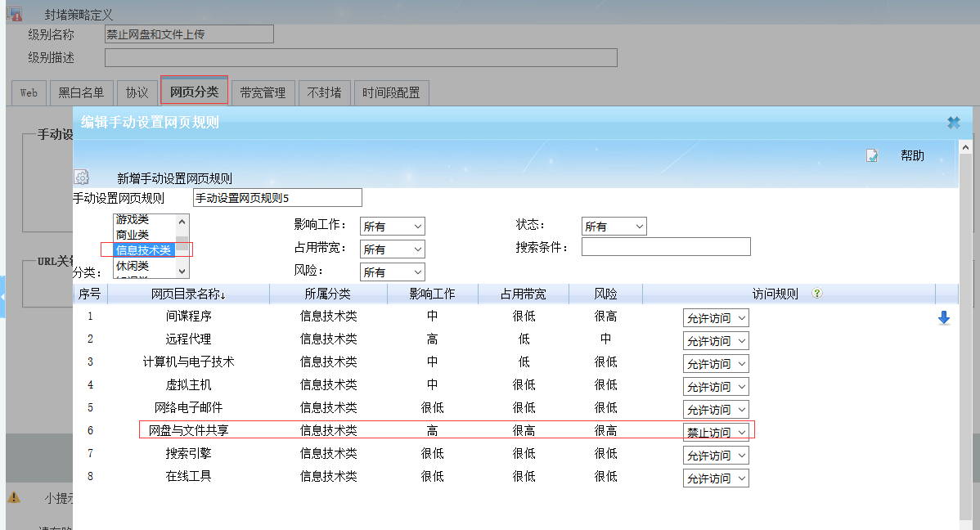980x530 pixels.
Task: Click the help document icon beside 帮助
Action: [x=872, y=155]
